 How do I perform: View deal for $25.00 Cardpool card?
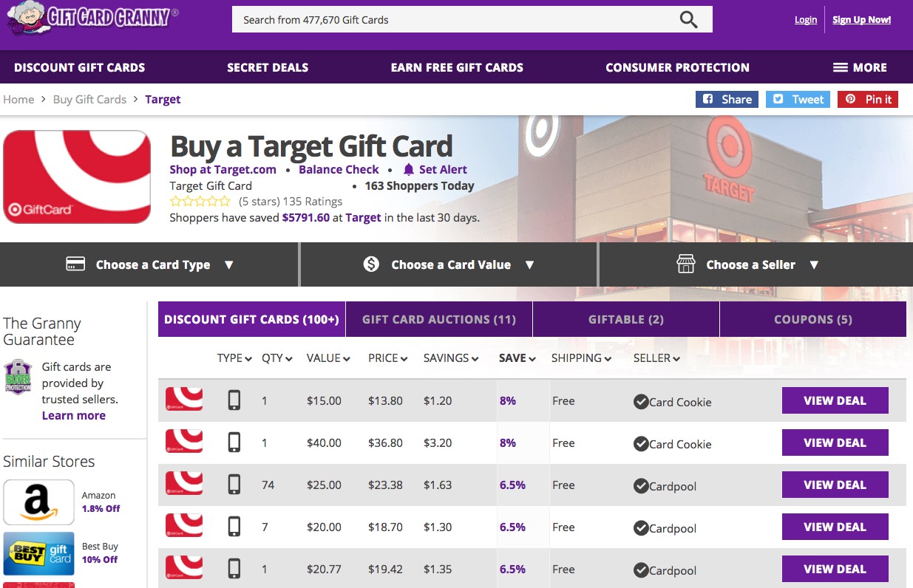pos(835,485)
